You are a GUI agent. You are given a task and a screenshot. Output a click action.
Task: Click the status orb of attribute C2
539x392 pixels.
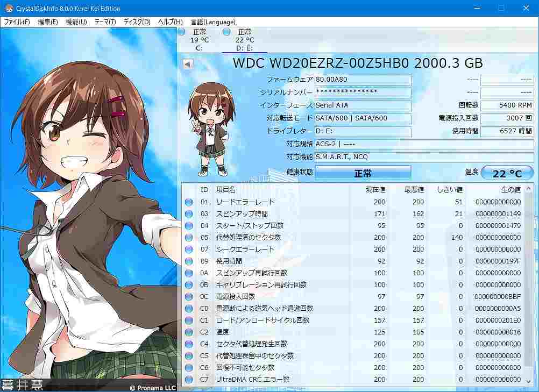pyautogui.click(x=189, y=332)
